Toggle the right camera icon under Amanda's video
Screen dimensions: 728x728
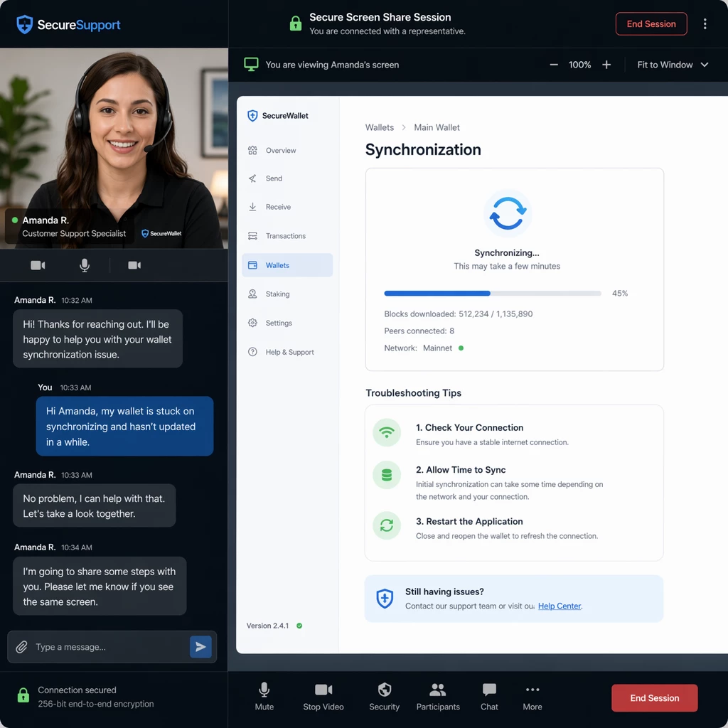pyautogui.click(x=134, y=265)
